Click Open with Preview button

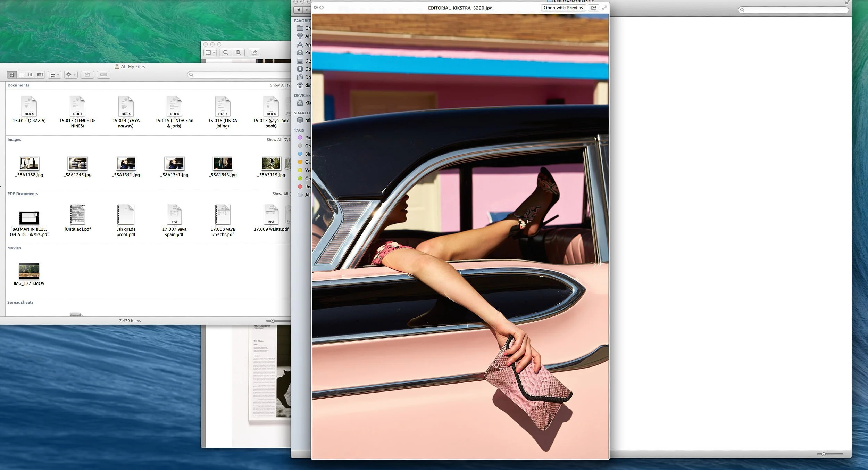point(563,7)
